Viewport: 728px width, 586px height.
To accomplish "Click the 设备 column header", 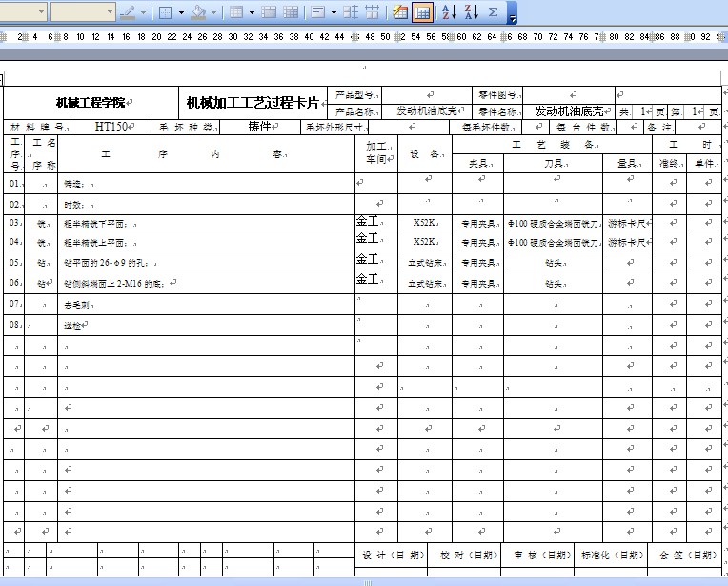I will click(x=425, y=153).
